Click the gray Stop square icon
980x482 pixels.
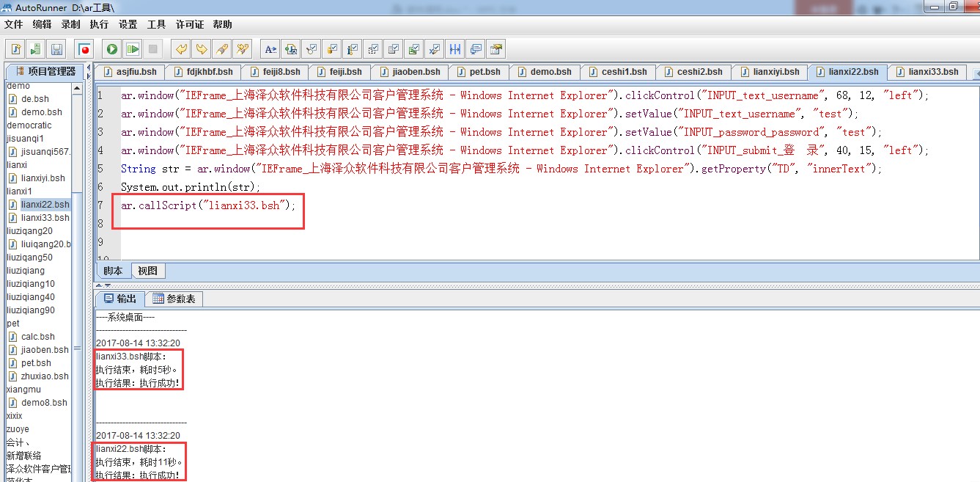coord(152,49)
